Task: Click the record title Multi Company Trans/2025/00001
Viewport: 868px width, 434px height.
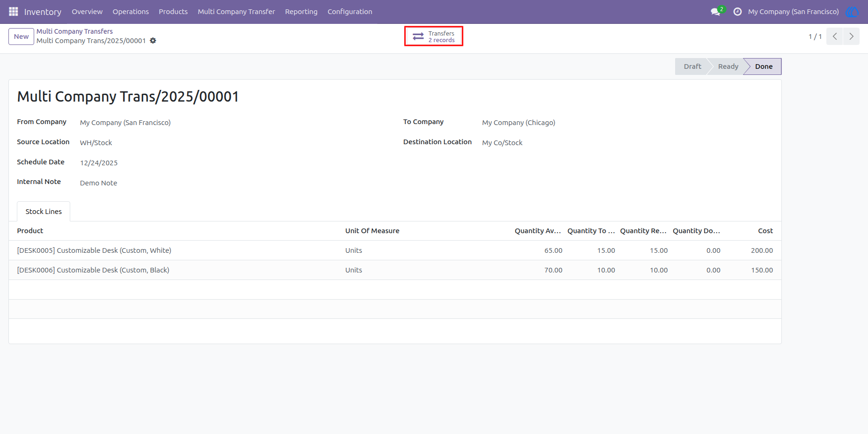Action: (128, 96)
